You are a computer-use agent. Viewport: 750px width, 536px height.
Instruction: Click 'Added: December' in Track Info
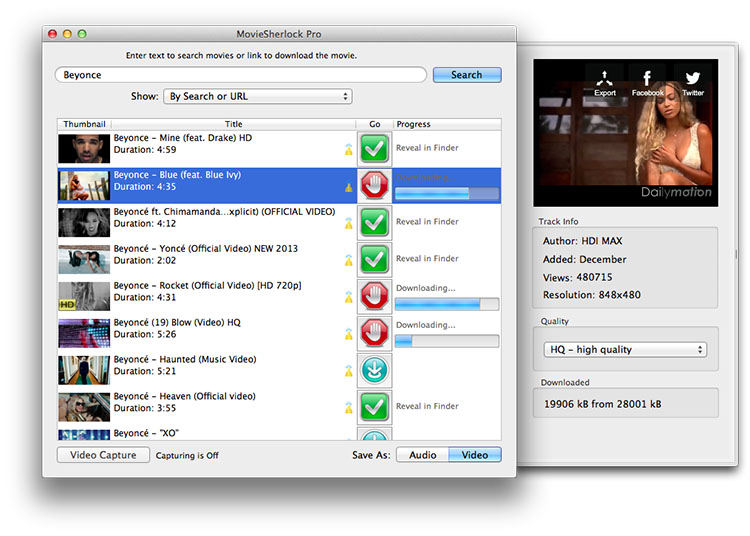(x=585, y=260)
